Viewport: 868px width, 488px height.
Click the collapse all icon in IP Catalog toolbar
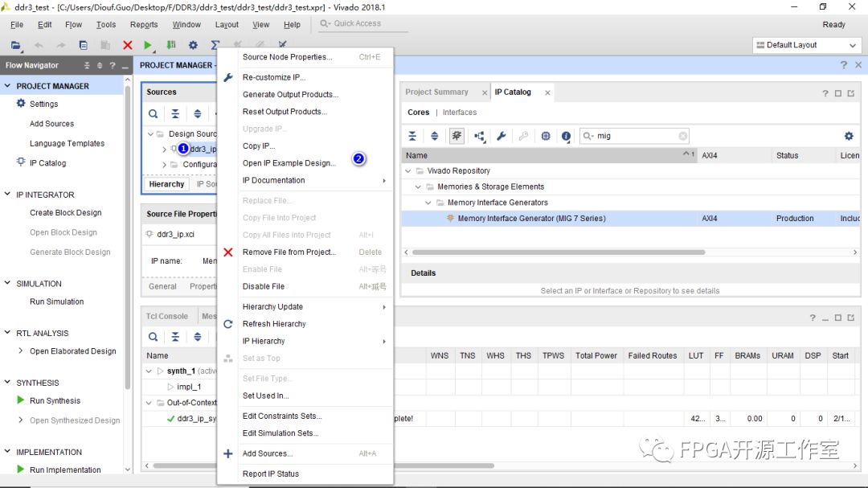[x=412, y=137]
